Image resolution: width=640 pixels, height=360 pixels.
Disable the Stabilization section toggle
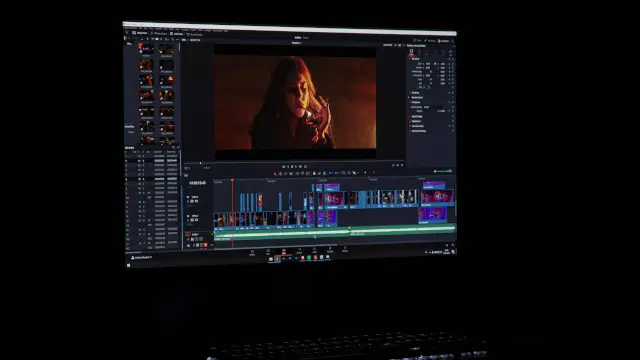pyautogui.click(x=409, y=121)
